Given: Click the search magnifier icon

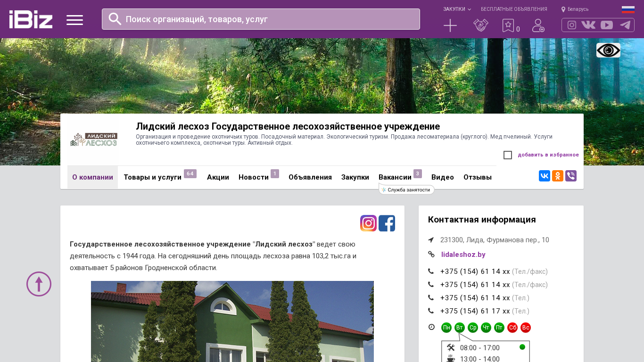Looking at the screenshot, I should tap(115, 19).
